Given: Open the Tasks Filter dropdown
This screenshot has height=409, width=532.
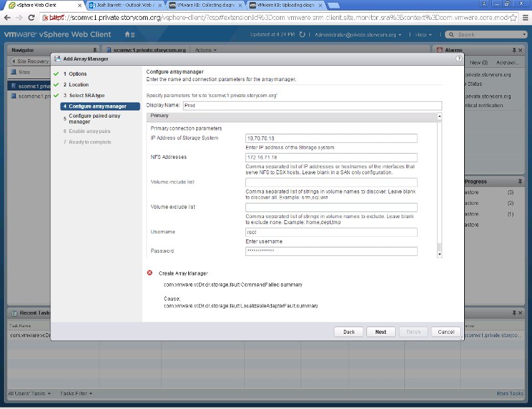Looking at the screenshot, I should (x=76, y=394).
